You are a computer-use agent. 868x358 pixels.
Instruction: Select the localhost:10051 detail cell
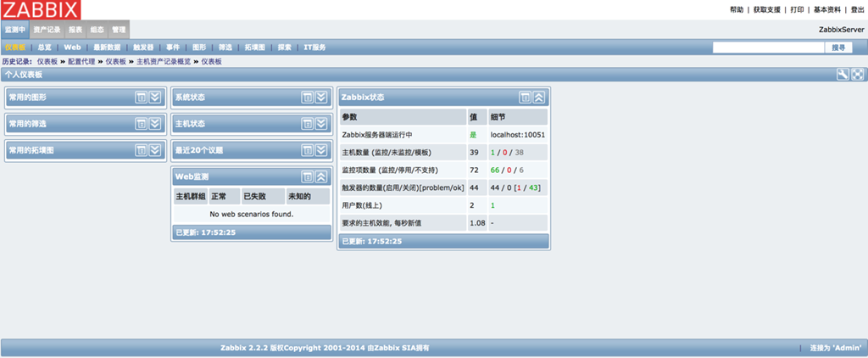[x=518, y=135]
